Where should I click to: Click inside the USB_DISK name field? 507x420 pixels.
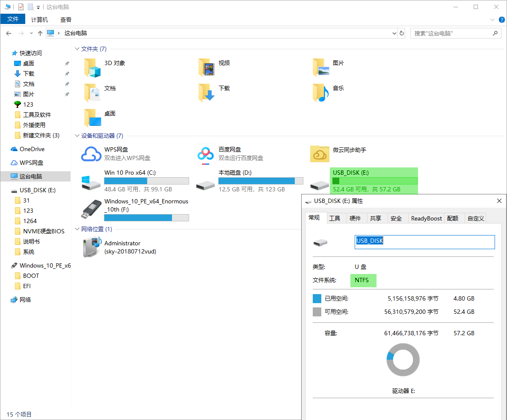424,241
